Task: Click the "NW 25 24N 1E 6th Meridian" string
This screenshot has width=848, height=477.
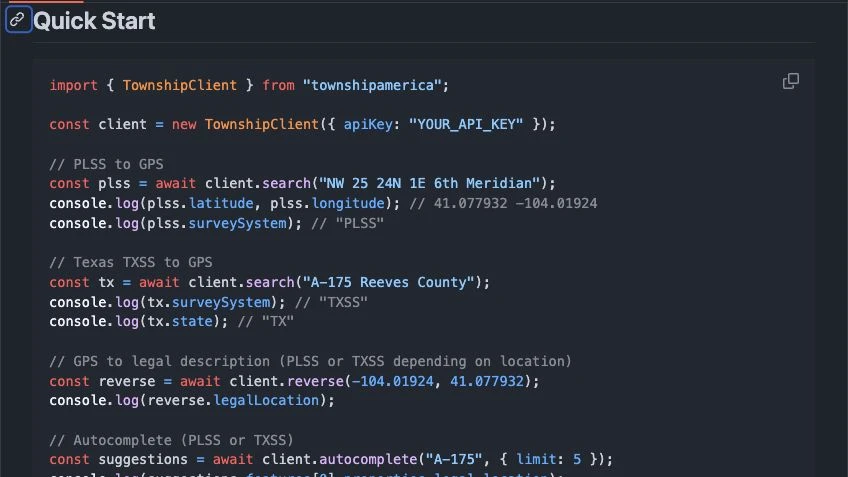Action: pyautogui.click(x=429, y=183)
